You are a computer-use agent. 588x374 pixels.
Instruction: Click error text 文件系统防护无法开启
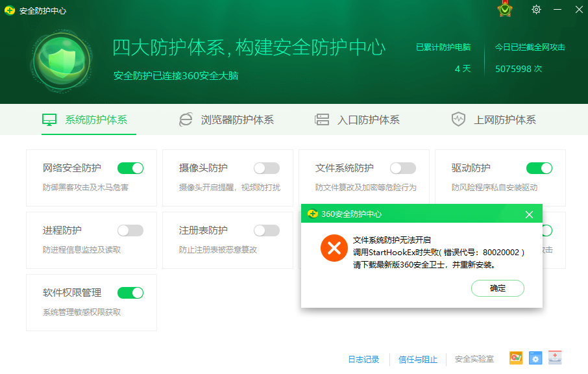(392, 240)
